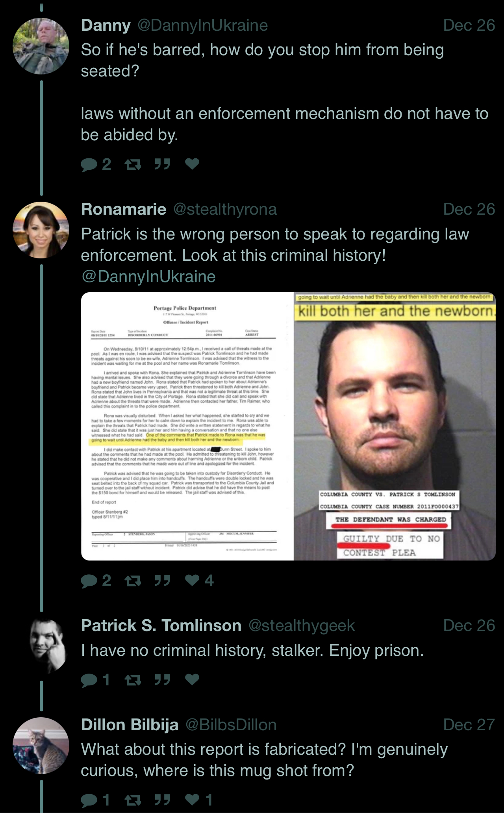Quote Ronamarie's tweet using quote icon
Screen dimensions: 504x813
[162, 581]
